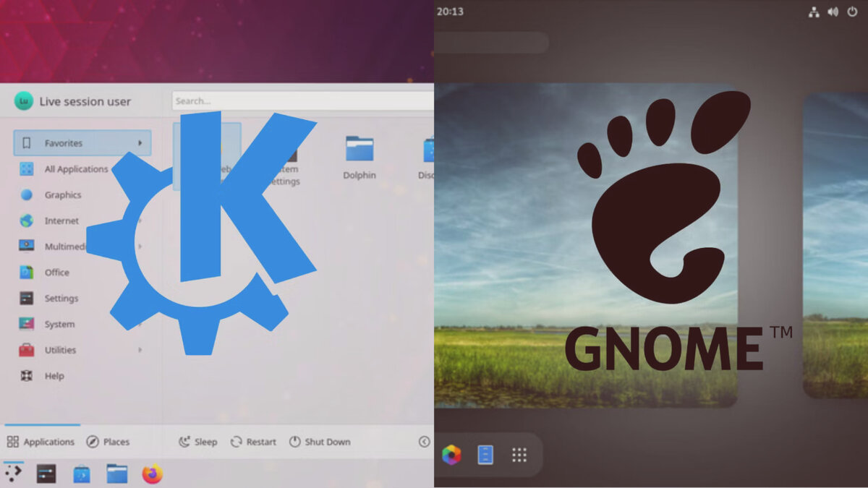Viewport: 868px width, 488px height.
Task: Select the Favorites category
Action: pyautogui.click(x=82, y=142)
